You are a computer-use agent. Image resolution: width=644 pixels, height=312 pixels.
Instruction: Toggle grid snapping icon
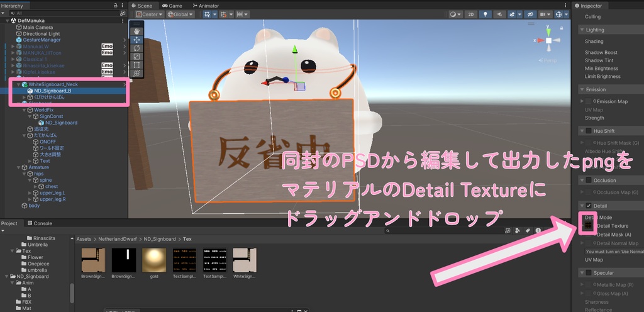(223, 14)
